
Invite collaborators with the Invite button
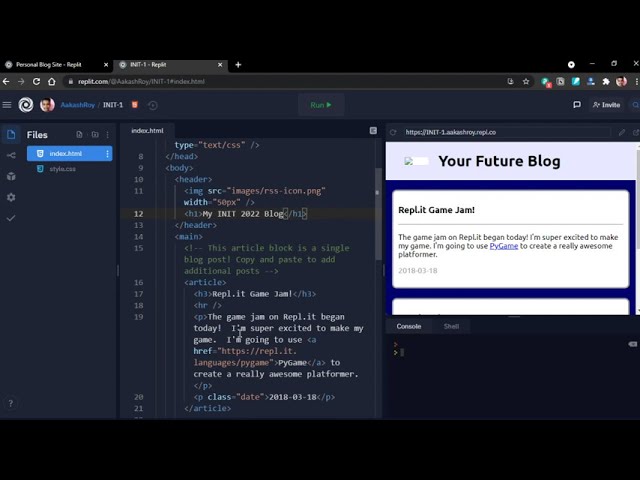coord(606,105)
